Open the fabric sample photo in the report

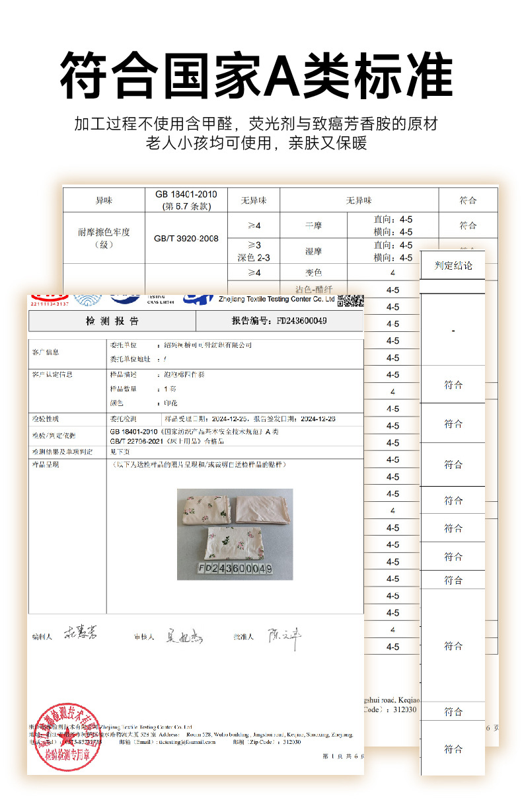point(235,534)
